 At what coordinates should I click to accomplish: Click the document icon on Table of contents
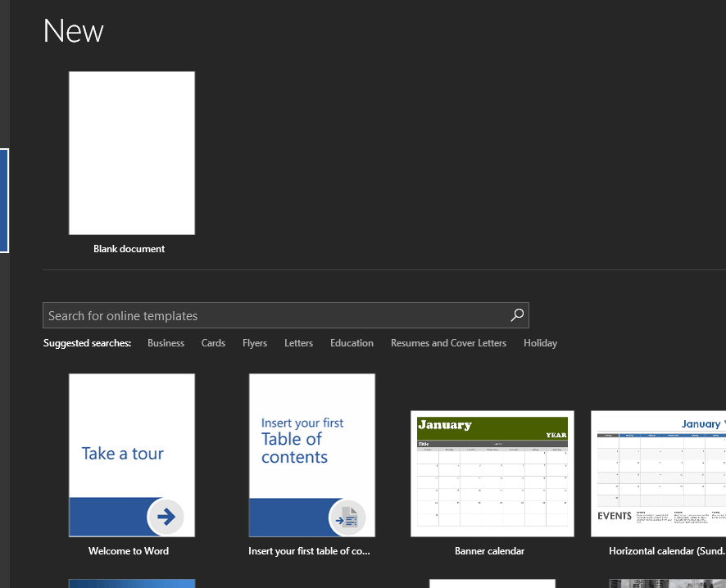347,518
